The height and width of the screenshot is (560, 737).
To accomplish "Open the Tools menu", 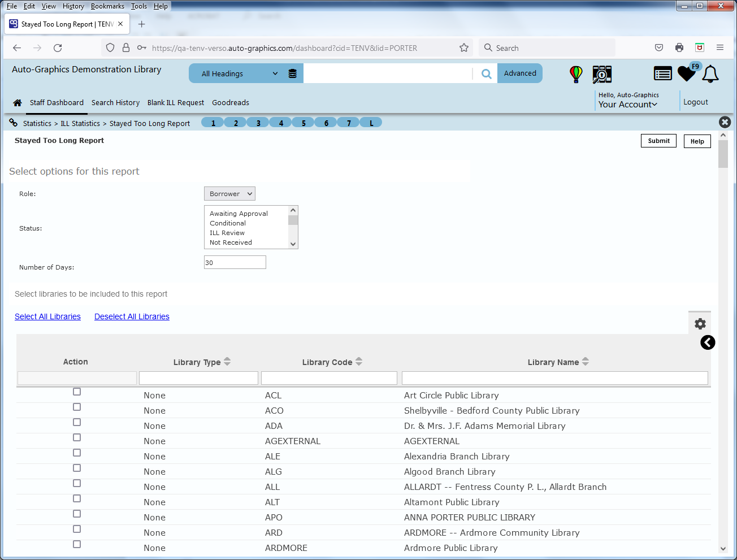I will [139, 6].
